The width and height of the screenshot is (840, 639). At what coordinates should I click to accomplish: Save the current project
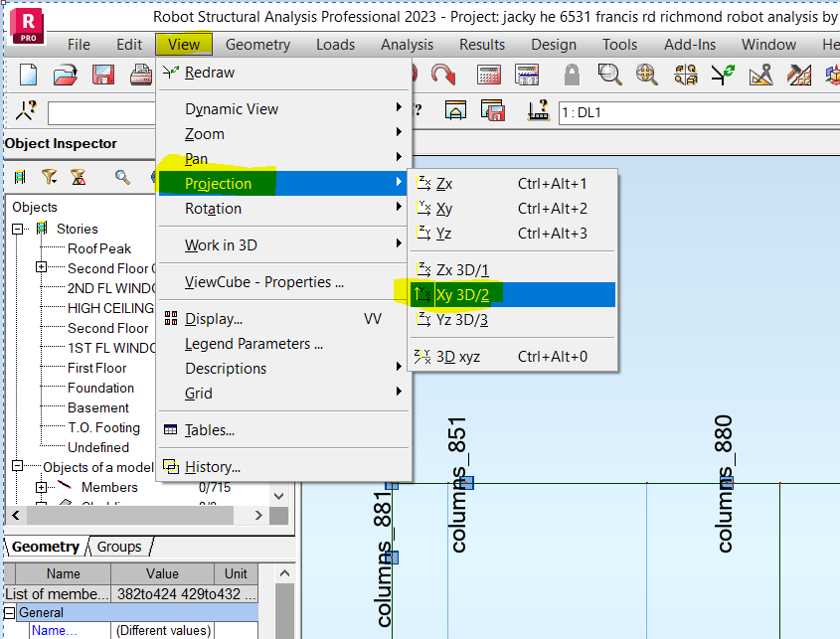pos(102,74)
